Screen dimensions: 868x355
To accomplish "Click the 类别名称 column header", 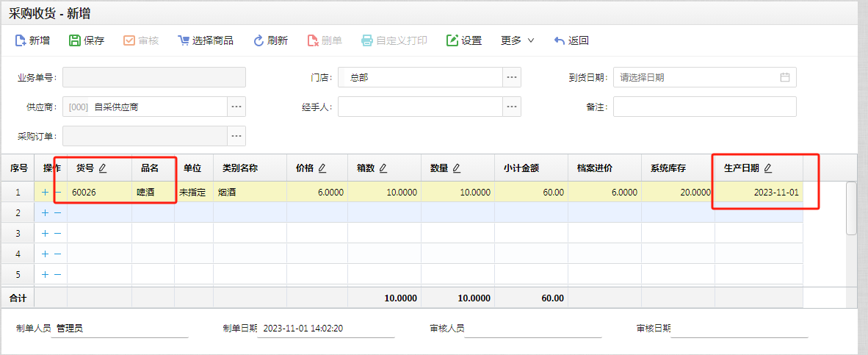I will pyautogui.click(x=250, y=168).
